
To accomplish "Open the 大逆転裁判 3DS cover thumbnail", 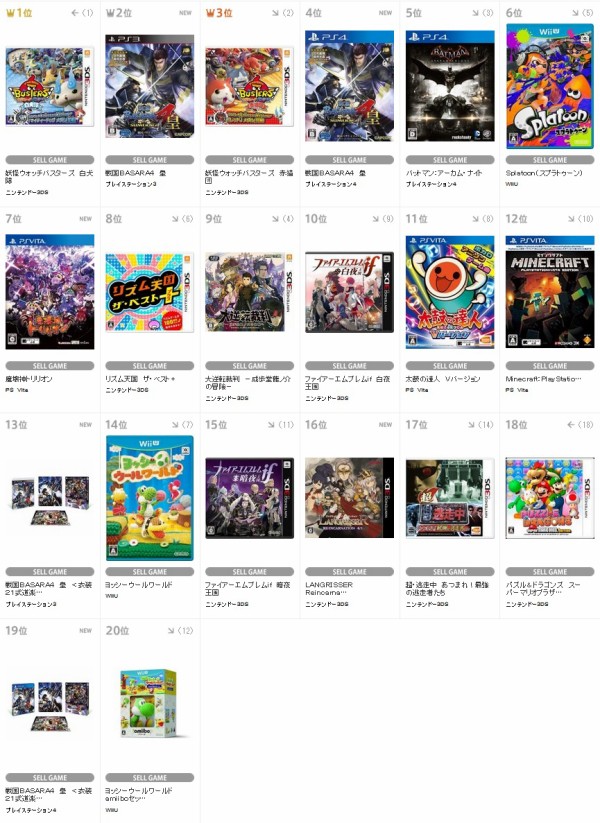I will pos(249,292).
